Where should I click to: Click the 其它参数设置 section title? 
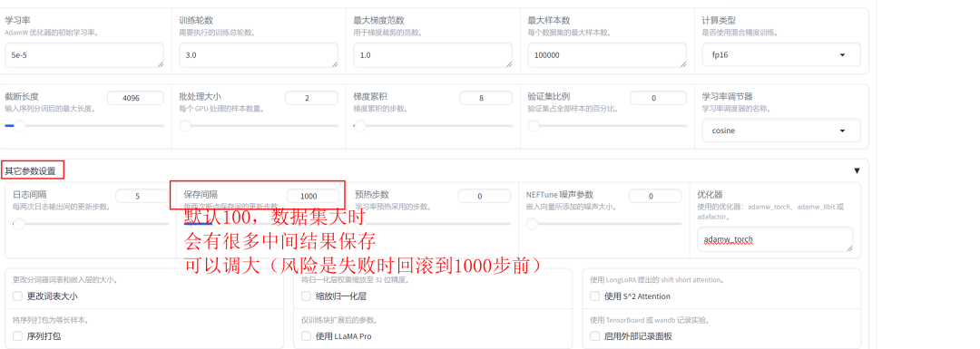pyautogui.click(x=31, y=170)
